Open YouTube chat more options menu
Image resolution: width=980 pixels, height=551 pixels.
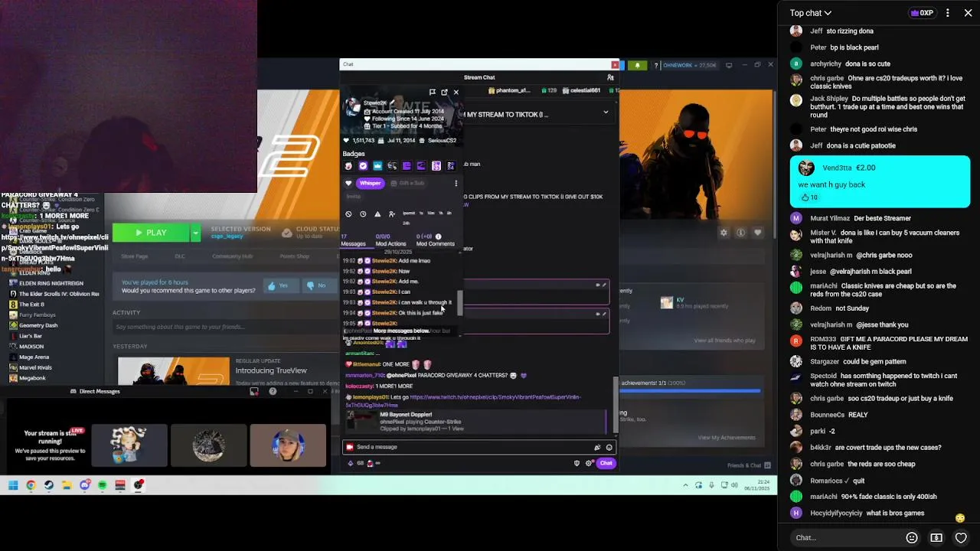coord(948,13)
